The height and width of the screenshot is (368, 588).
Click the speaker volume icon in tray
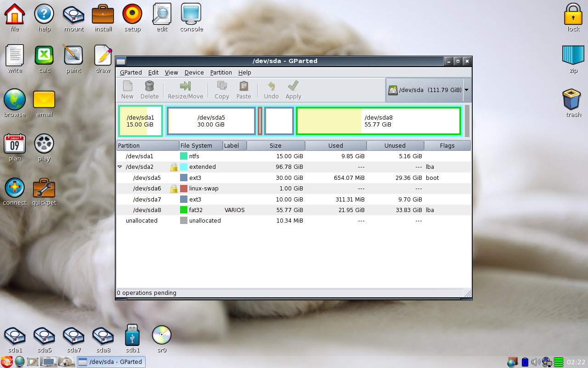pos(536,362)
